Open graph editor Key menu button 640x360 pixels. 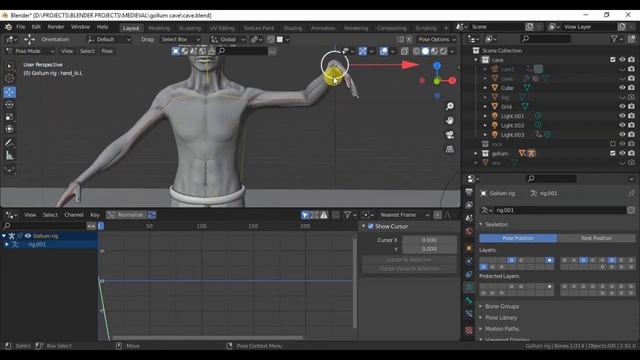[95, 215]
